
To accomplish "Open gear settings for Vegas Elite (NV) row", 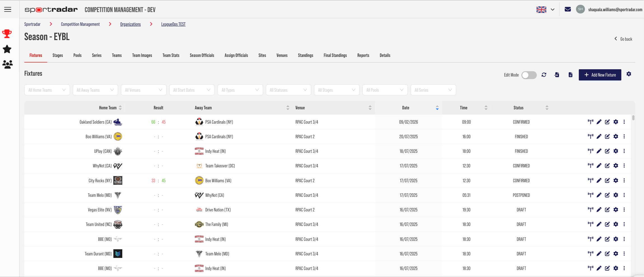I will click(x=616, y=210).
